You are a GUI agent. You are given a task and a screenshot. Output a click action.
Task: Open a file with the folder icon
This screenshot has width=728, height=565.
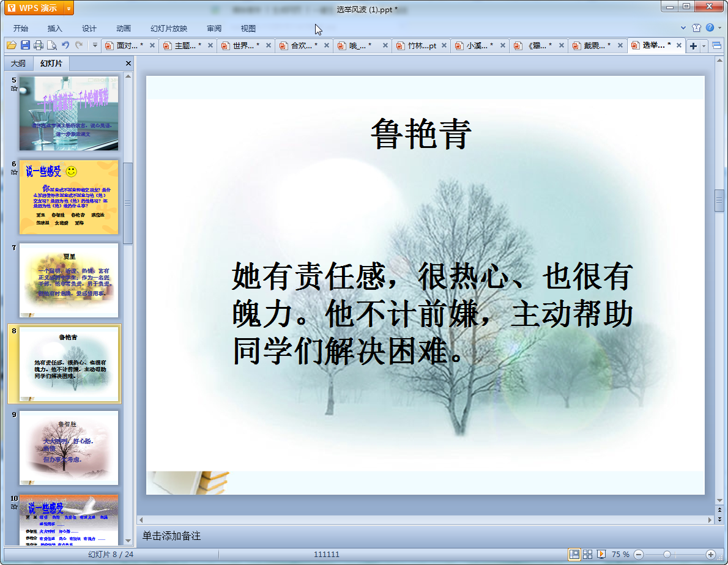(x=11, y=45)
